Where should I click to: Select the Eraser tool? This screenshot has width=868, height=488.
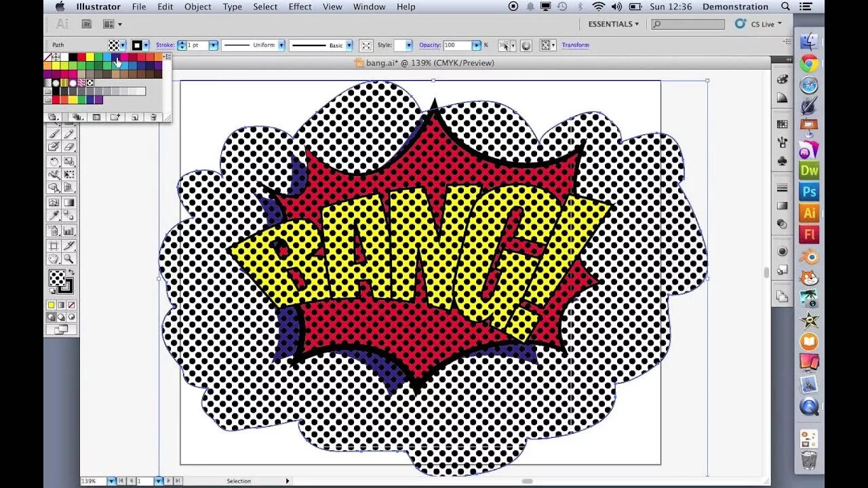[69, 147]
